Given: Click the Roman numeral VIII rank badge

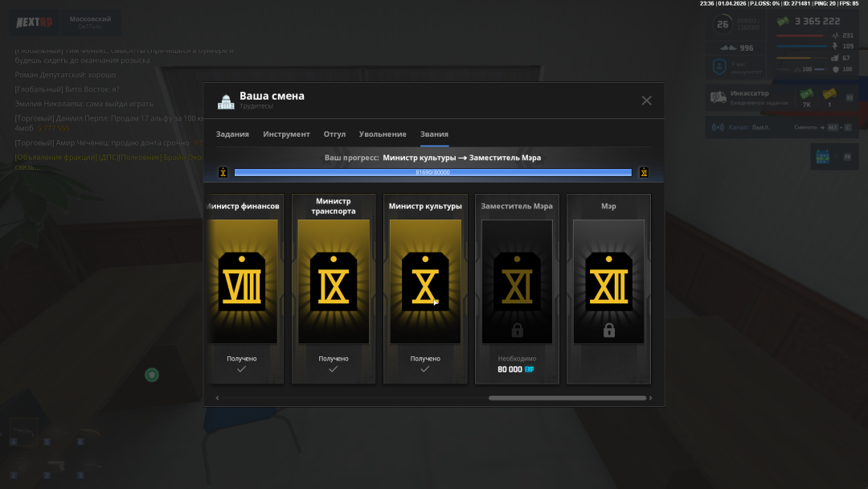Looking at the screenshot, I should tap(242, 281).
